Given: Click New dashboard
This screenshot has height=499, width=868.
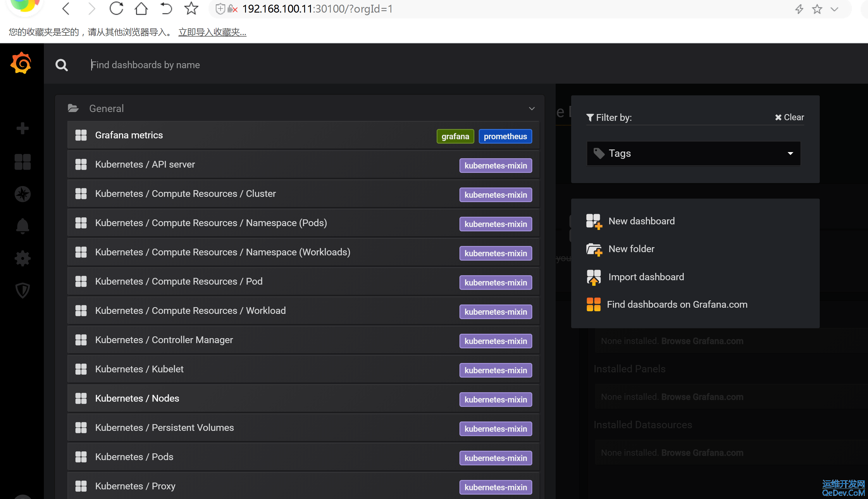Looking at the screenshot, I should click(x=641, y=221).
